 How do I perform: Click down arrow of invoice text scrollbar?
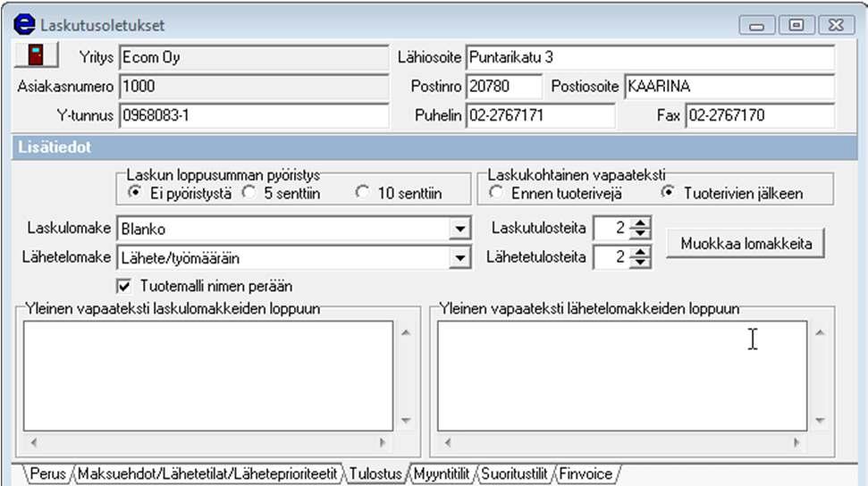[406, 420]
